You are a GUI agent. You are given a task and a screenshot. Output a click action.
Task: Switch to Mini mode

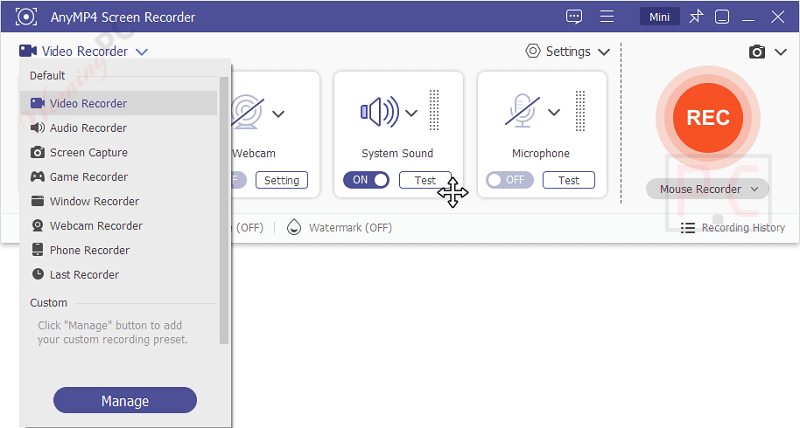coord(659,17)
